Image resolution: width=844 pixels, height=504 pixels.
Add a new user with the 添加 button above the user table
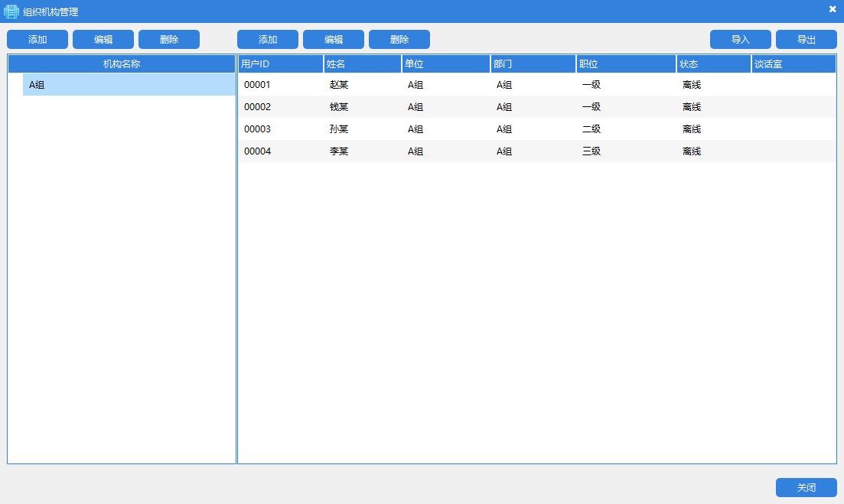pyautogui.click(x=268, y=40)
